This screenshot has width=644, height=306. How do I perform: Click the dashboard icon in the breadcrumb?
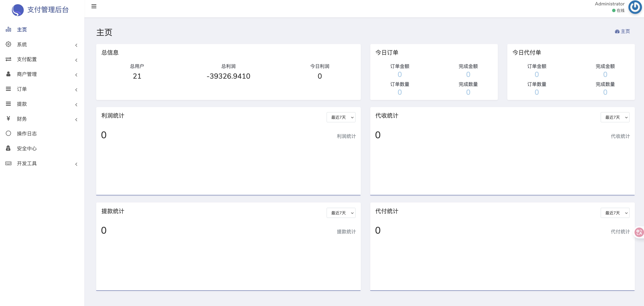617,32
